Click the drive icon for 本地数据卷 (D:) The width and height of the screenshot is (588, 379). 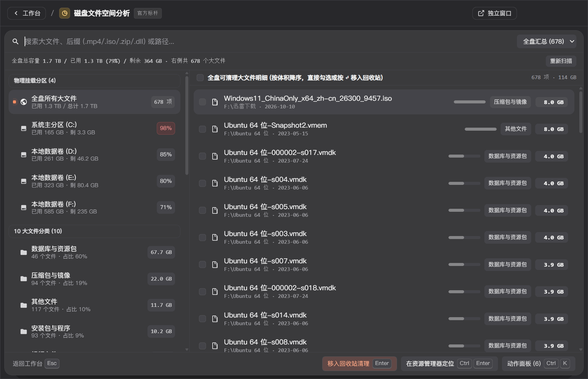[x=24, y=155]
